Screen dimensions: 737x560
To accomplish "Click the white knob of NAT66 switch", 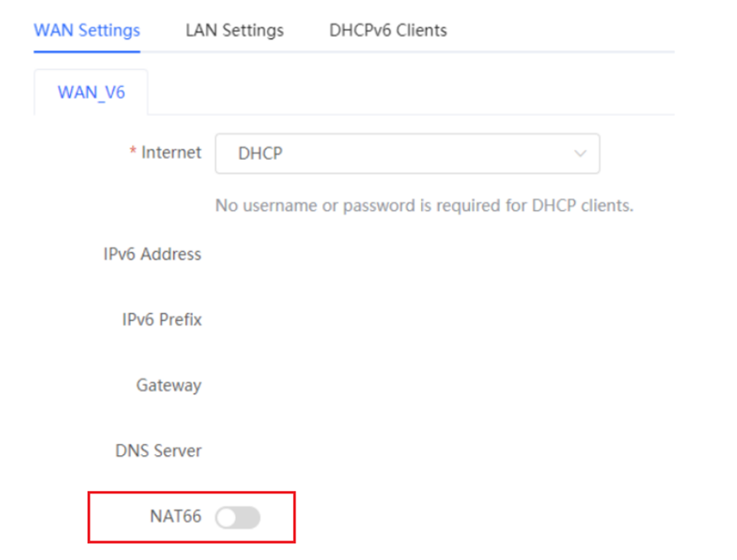I will [226, 517].
